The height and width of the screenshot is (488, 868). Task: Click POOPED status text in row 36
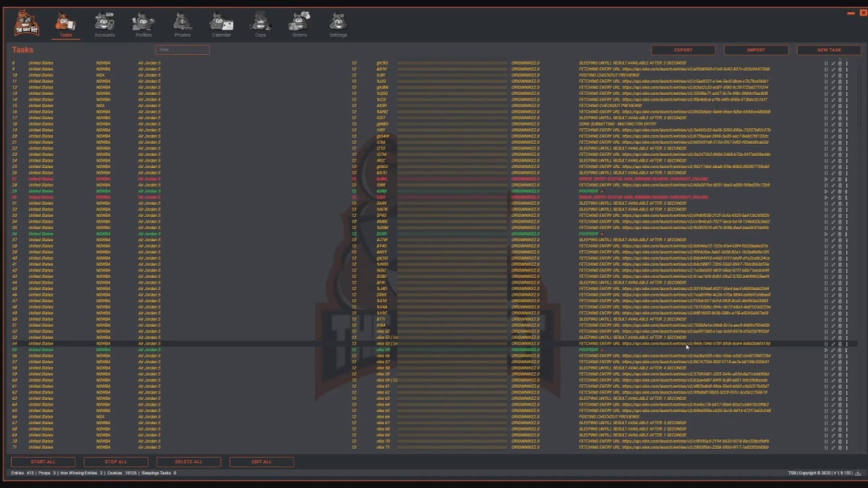click(x=590, y=234)
